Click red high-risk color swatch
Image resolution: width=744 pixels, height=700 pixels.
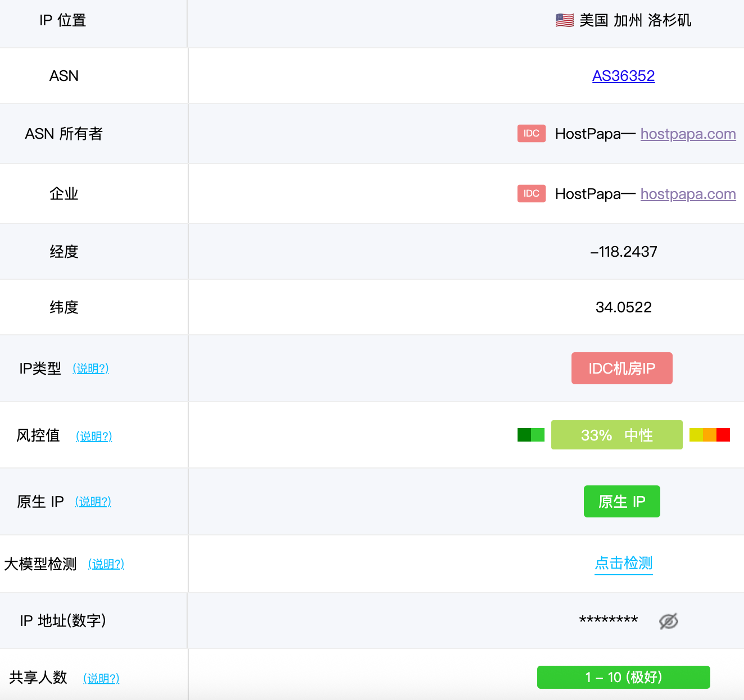tap(723, 435)
